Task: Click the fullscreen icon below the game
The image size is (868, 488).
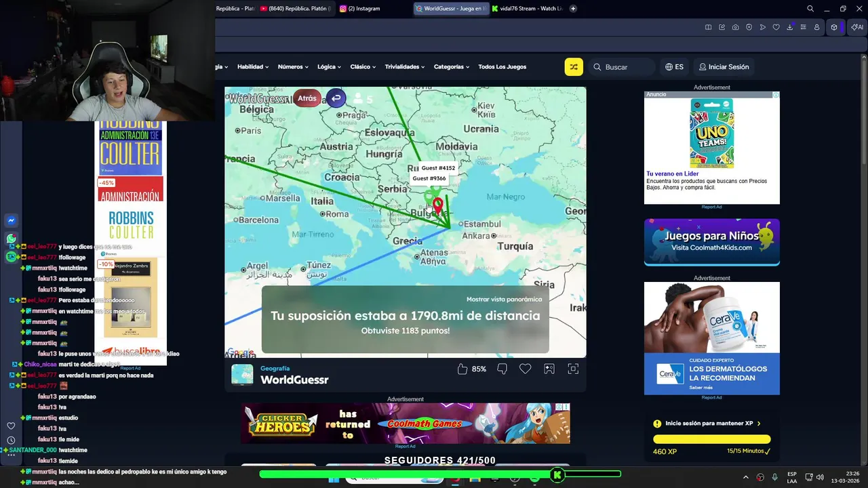Action: pos(573,369)
